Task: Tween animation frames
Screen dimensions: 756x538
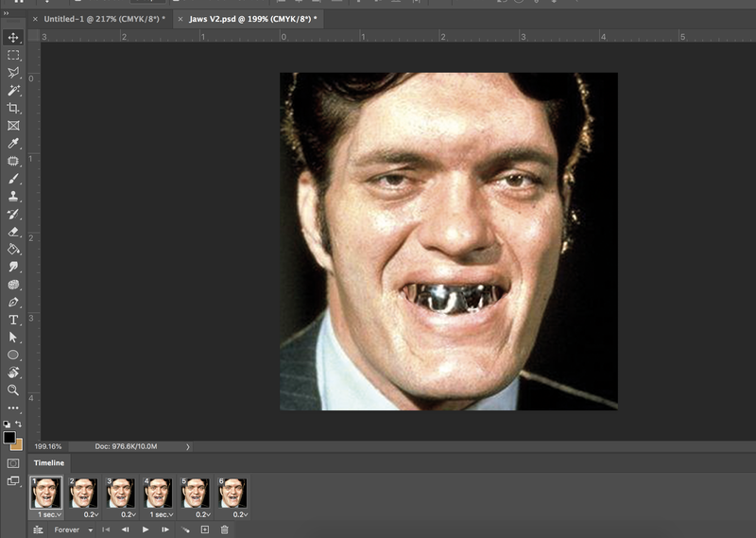Action: pos(185,529)
